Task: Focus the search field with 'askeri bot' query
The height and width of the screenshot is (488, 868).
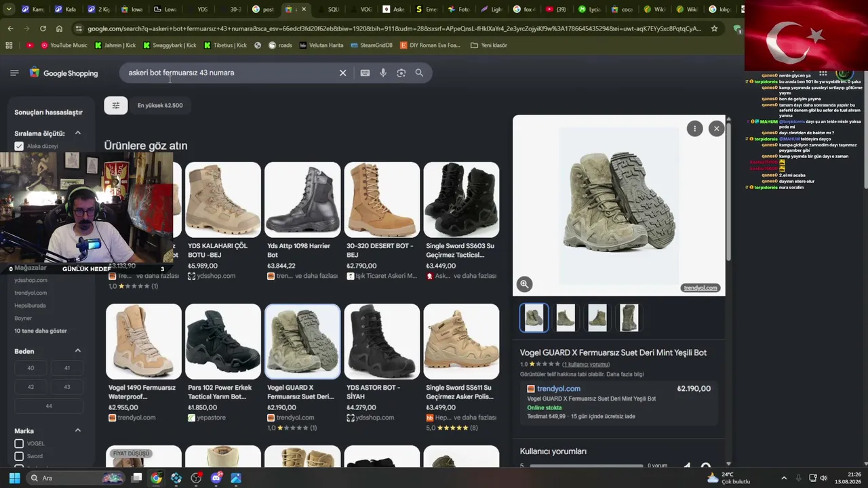Action: [231, 73]
